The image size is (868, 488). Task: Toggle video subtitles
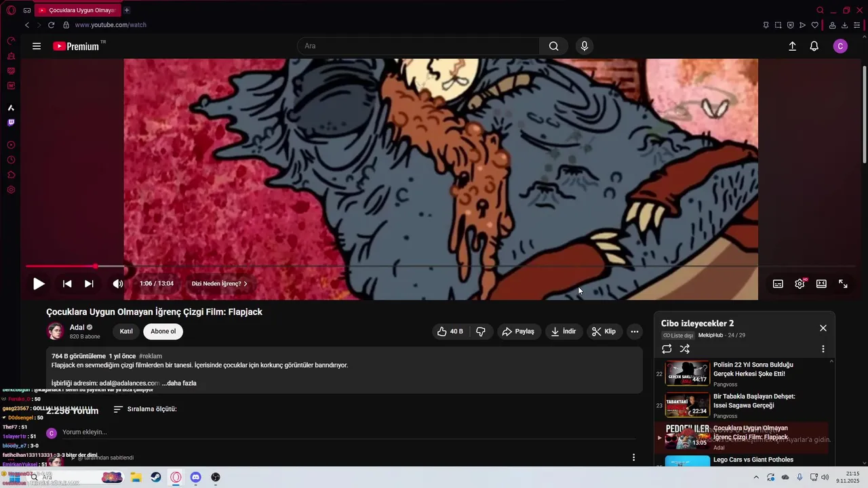click(x=778, y=284)
